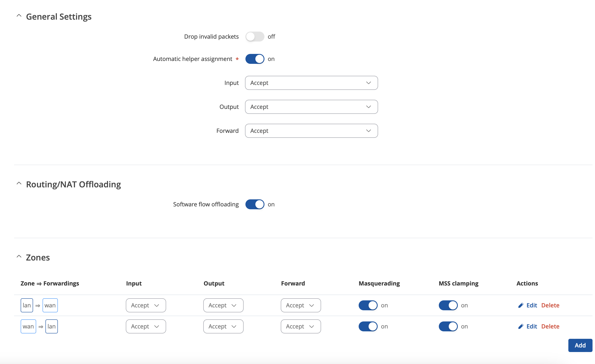Open wan zone Forward dropdown
595x364 pixels.
(x=301, y=326)
